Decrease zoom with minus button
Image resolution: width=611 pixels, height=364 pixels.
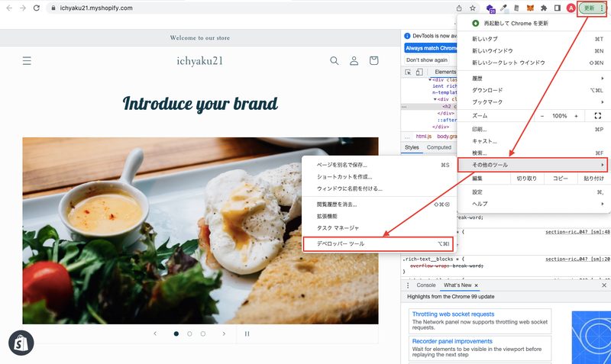[542, 116]
